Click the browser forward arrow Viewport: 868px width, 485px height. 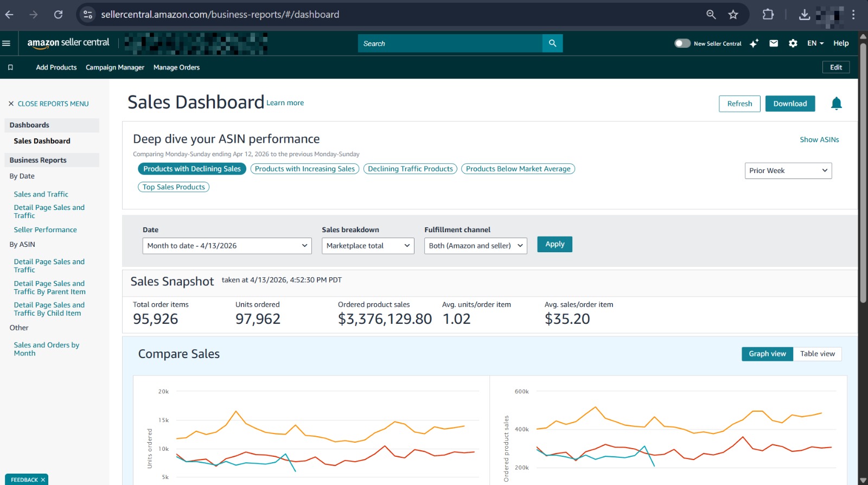point(34,15)
